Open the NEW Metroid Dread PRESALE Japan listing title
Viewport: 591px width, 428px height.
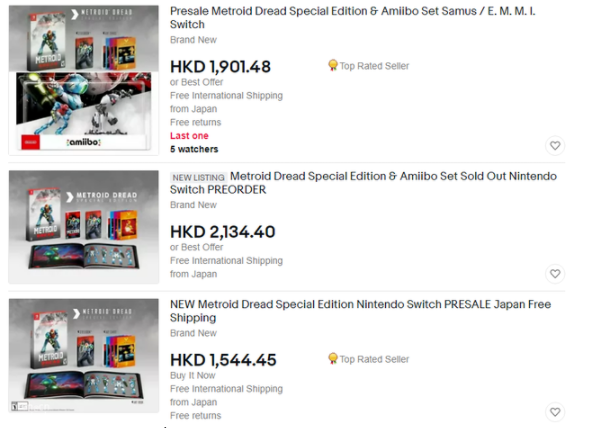coord(360,311)
